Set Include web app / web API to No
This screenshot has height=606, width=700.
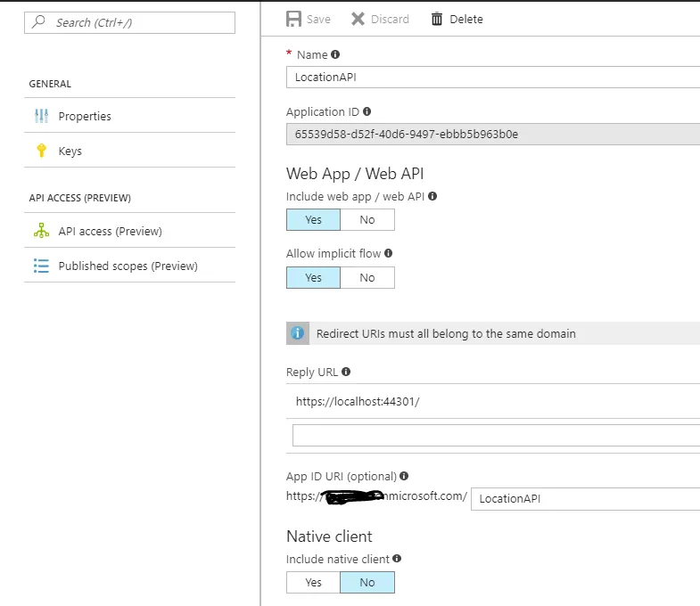tap(367, 219)
